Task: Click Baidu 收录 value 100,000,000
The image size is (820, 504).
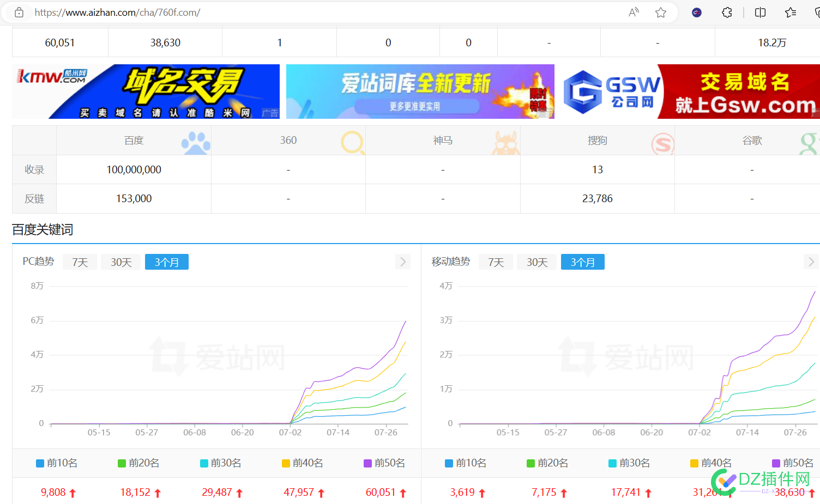Action: 134,169
